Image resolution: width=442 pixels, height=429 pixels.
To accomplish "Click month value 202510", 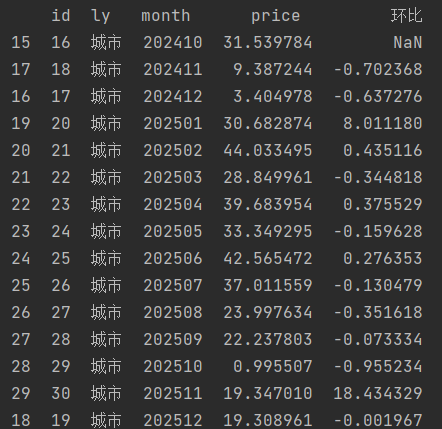I will click(173, 367).
